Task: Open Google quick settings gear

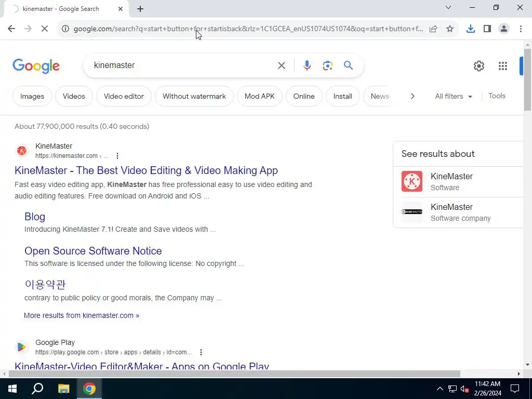Action: click(x=478, y=66)
